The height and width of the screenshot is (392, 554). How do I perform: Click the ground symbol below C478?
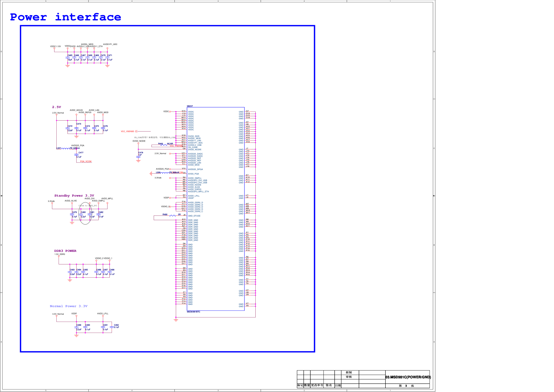pyautogui.click(x=138, y=161)
